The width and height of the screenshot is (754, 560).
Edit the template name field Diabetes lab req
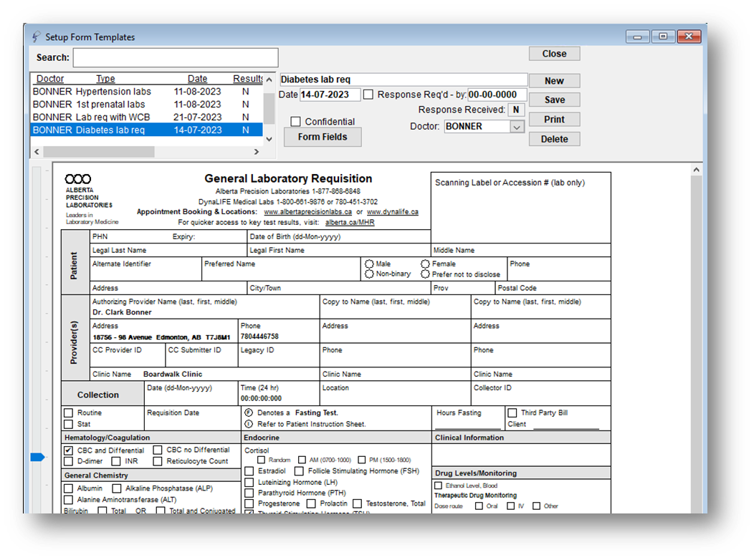(x=404, y=79)
